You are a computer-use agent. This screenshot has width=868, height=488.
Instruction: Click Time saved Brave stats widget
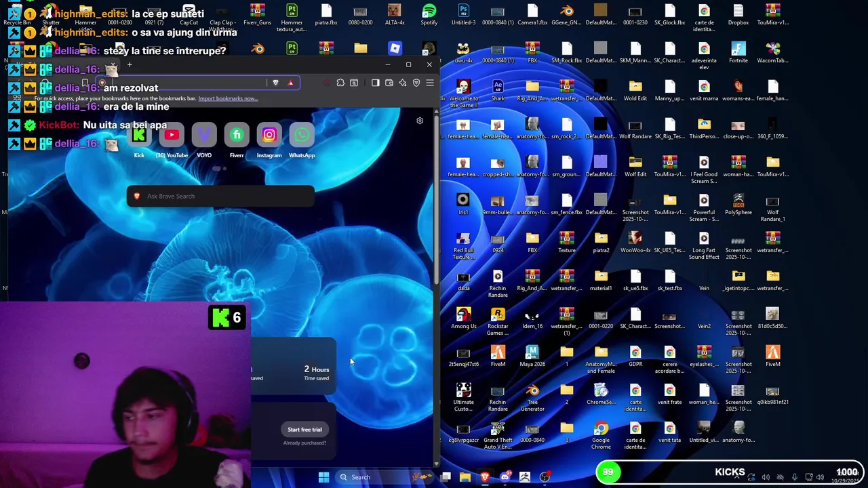[316, 373]
